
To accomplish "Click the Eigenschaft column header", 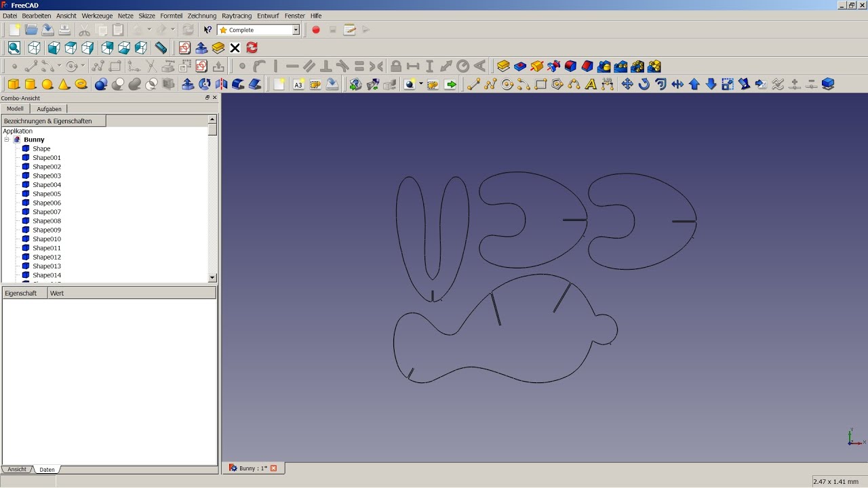I will tap(24, 293).
